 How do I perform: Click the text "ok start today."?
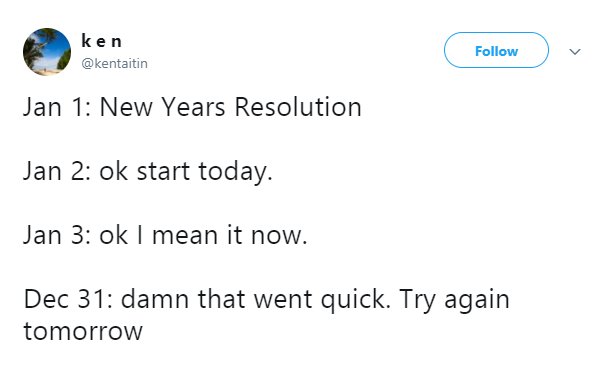[186, 172]
